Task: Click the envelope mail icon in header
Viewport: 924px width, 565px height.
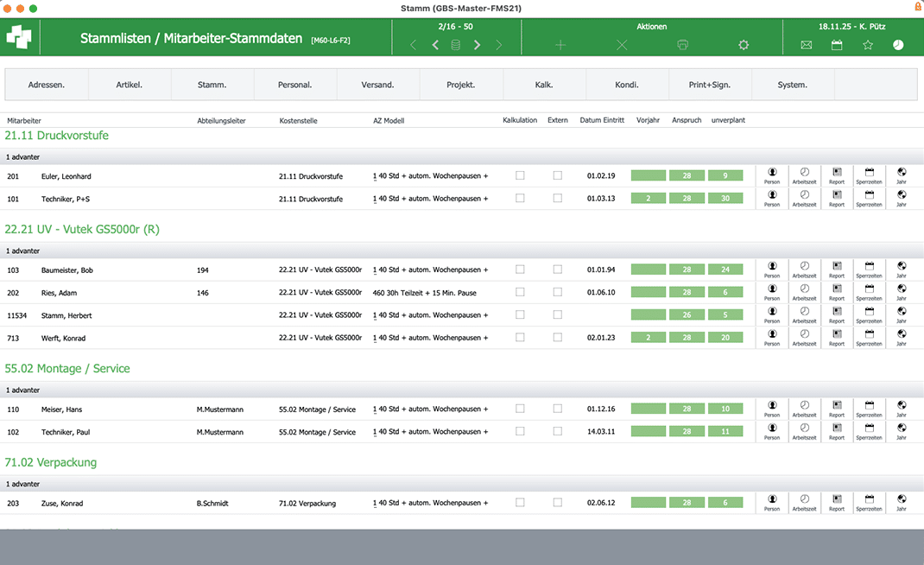Action: 806,45
